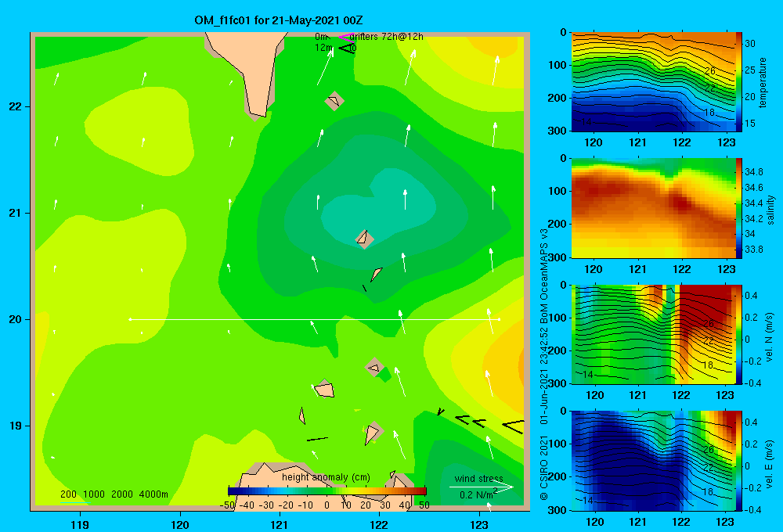
Task: Click the '30' tick on the temperature scale
Action: (750, 43)
